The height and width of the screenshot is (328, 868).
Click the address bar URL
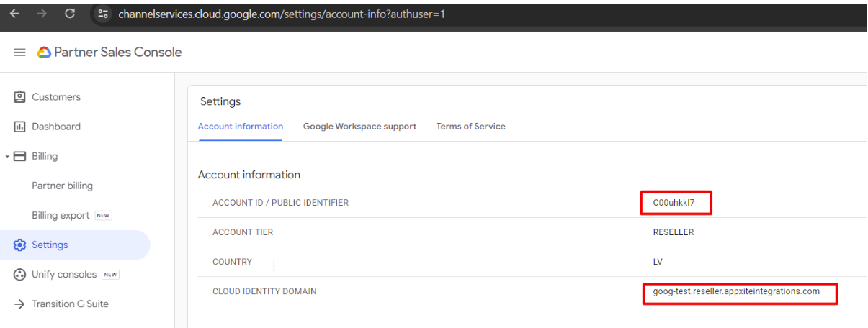click(281, 14)
